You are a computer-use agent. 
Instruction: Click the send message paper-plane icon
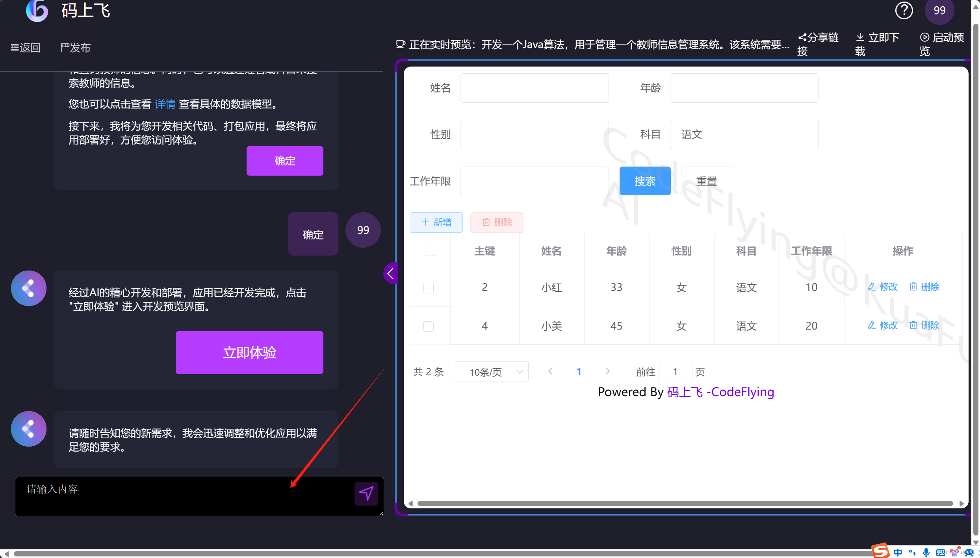tap(366, 493)
